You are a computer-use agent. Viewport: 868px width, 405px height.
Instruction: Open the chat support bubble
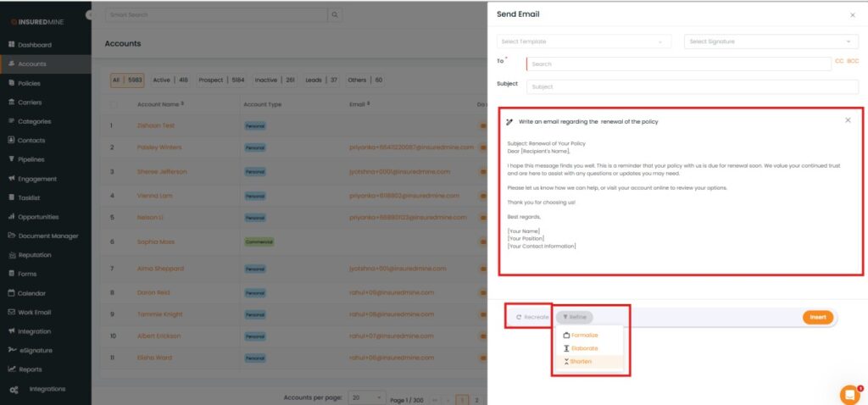[849, 394]
